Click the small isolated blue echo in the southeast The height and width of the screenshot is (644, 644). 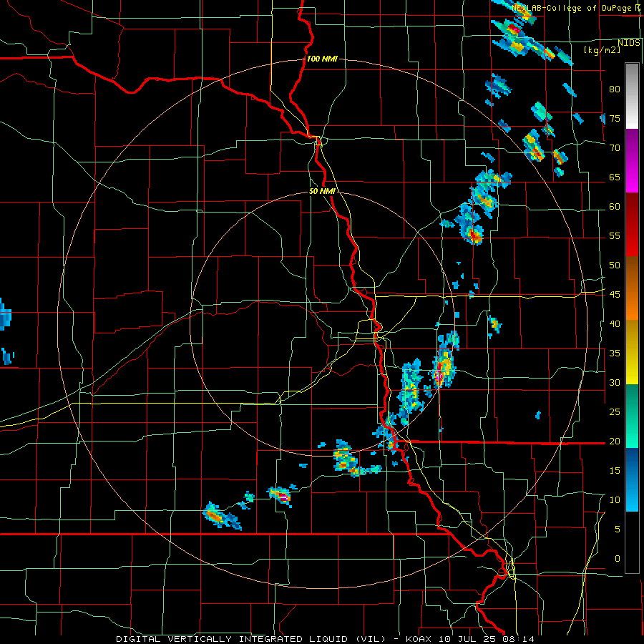click(538, 415)
